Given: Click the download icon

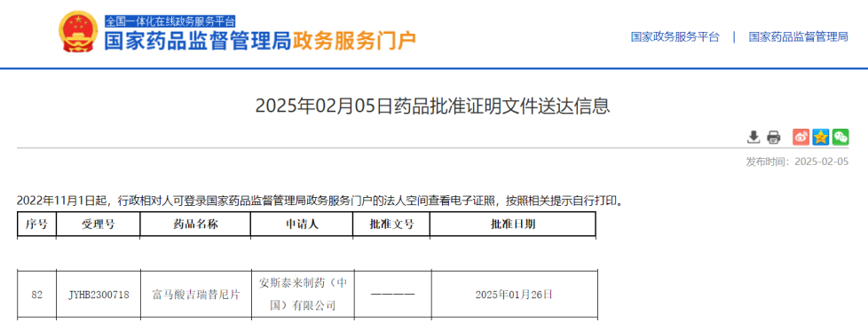Looking at the screenshot, I should pos(753,137).
